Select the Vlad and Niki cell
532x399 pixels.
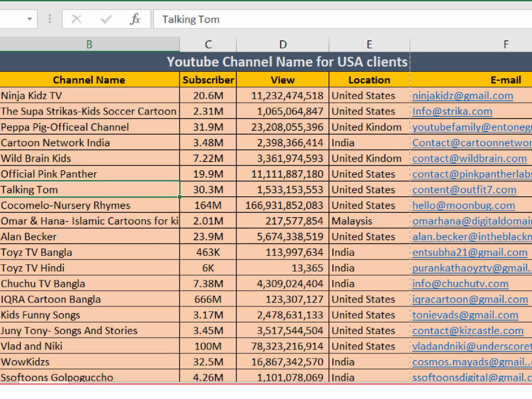click(89, 346)
